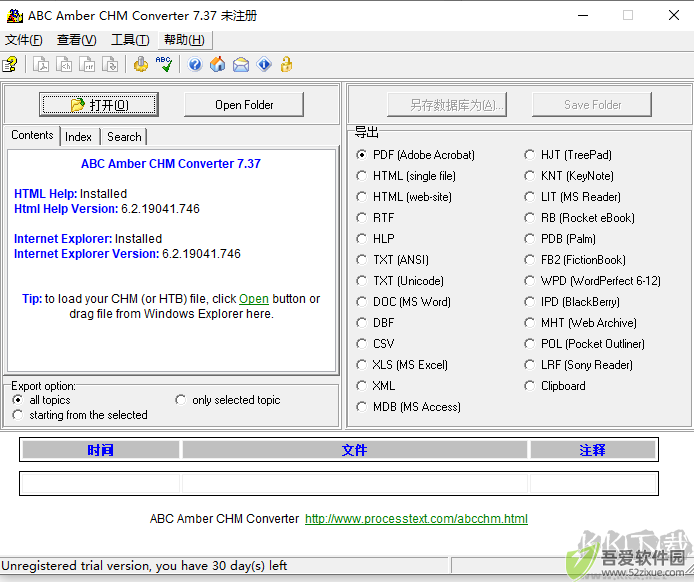
Task: Click the email envelope toolbar icon
Action: pyautogui.click(x=241, y=65)
